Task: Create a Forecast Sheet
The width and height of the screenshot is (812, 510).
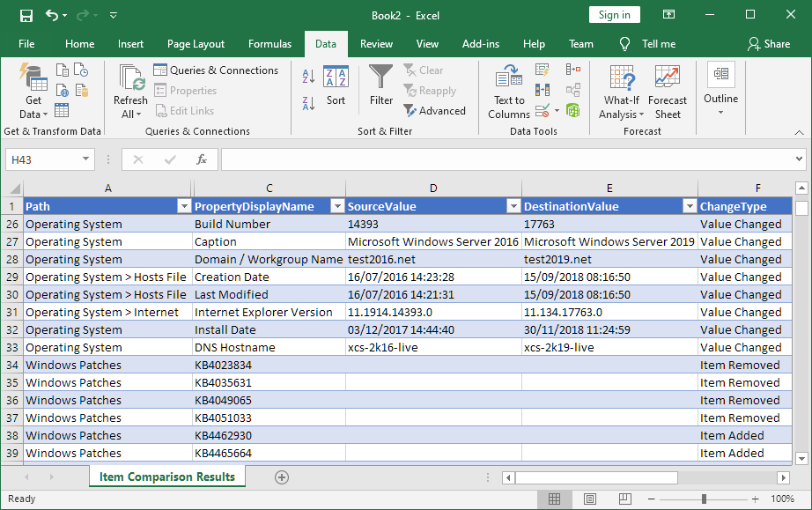Action: [x=668, y=91]
